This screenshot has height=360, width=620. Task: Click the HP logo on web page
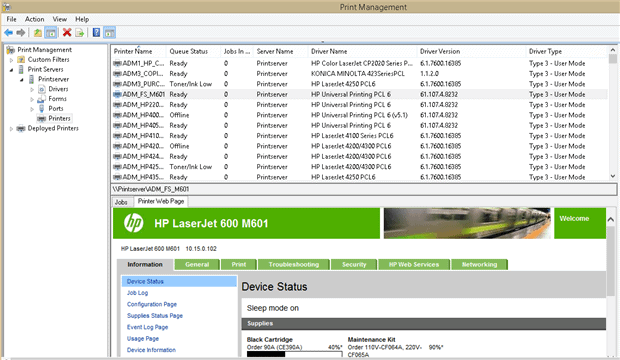tap(134, 223)
